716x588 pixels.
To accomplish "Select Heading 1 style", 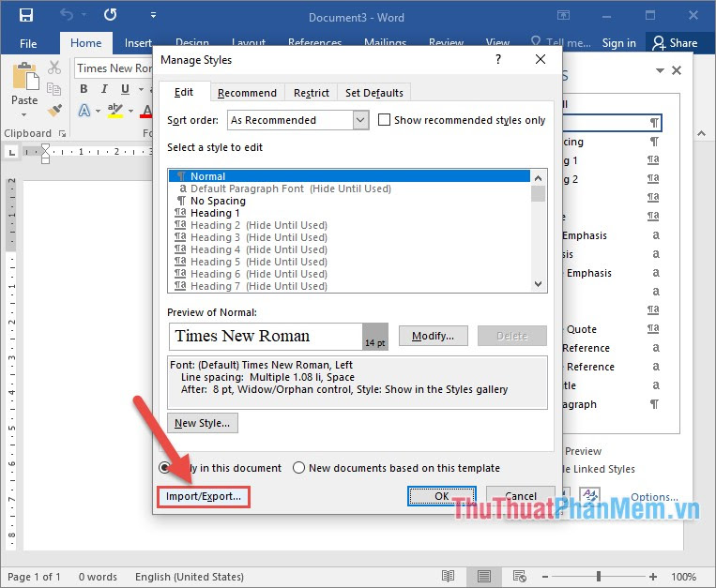I will click(349, 213).
